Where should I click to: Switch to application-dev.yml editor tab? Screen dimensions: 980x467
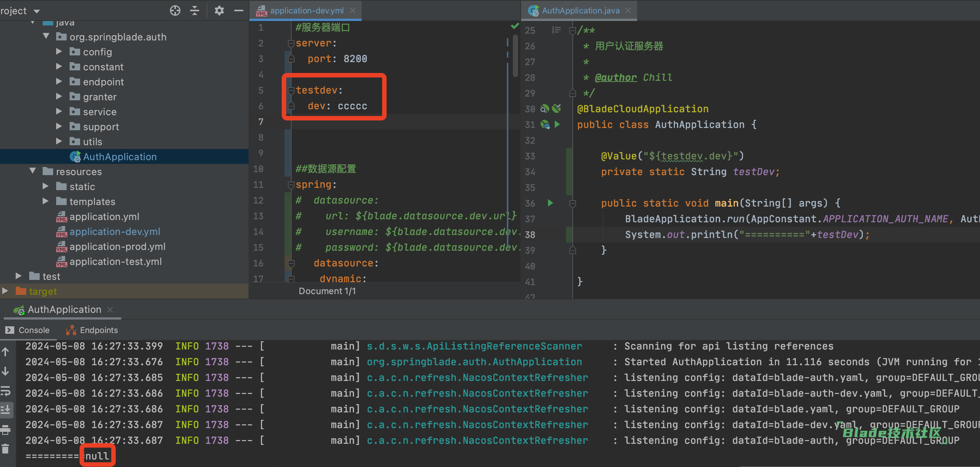306,10
